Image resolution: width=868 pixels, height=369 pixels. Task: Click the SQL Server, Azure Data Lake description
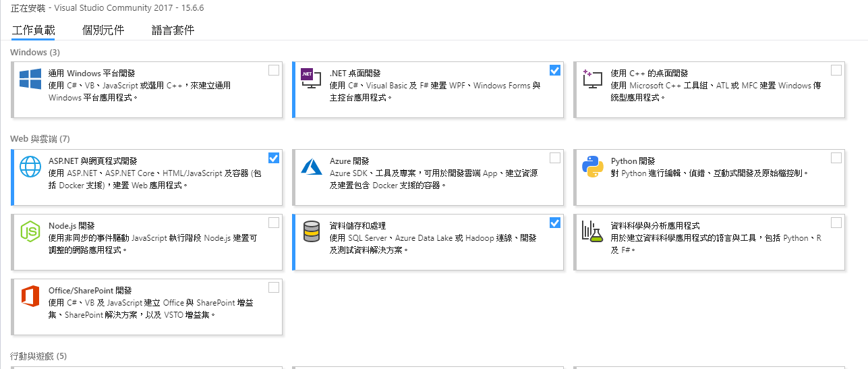point(433,244)
